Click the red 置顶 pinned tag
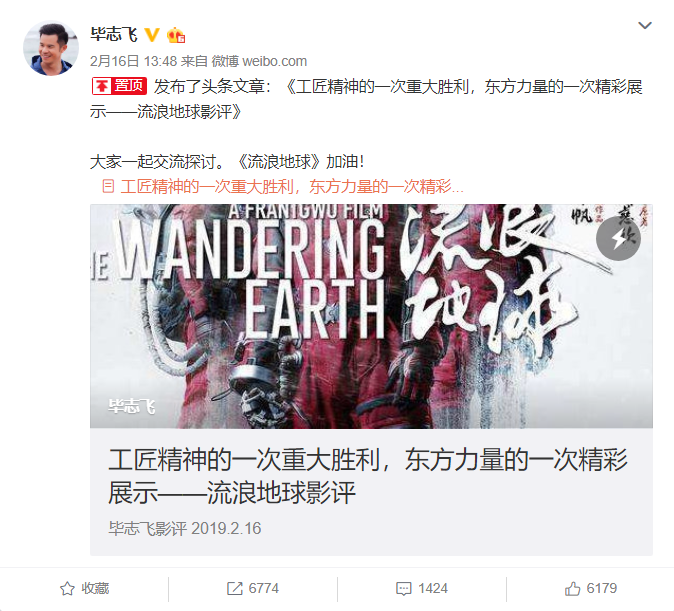The image size is (674, 611). (119, 86)
